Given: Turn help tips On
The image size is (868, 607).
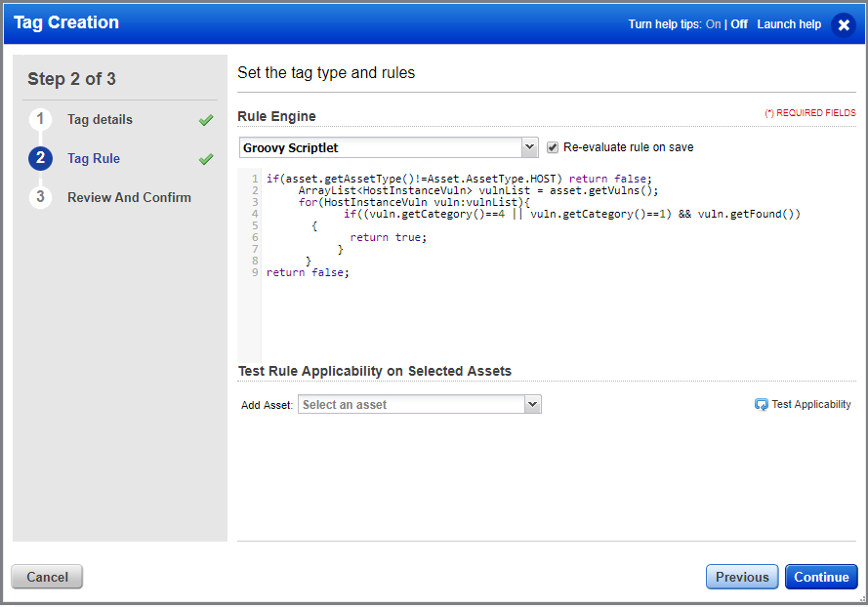Looking at the screenshot, I should (713, 23).
